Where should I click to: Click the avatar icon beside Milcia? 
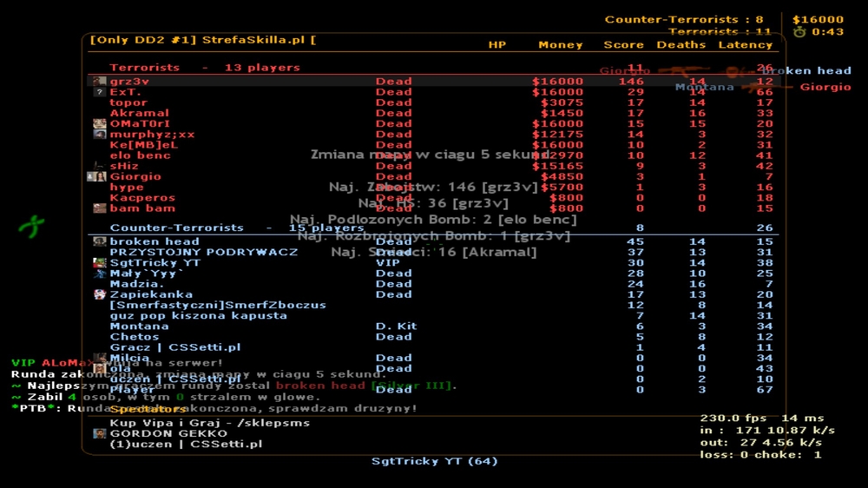tap(99, 358)
